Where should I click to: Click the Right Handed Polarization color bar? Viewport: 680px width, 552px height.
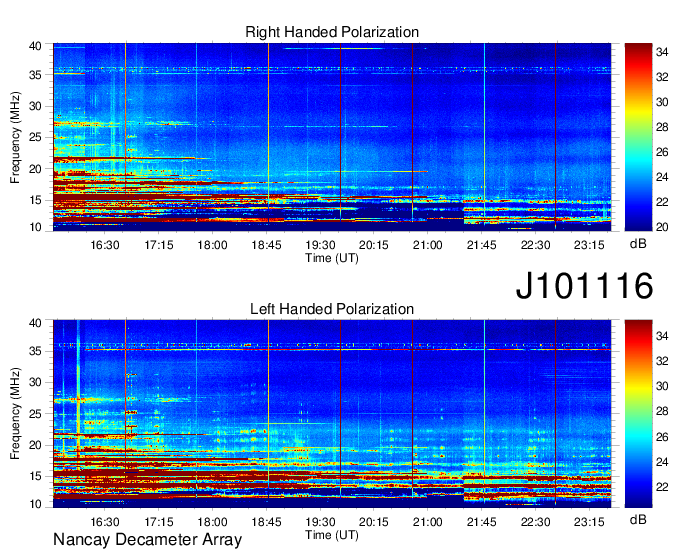click(x=638, y=137)
